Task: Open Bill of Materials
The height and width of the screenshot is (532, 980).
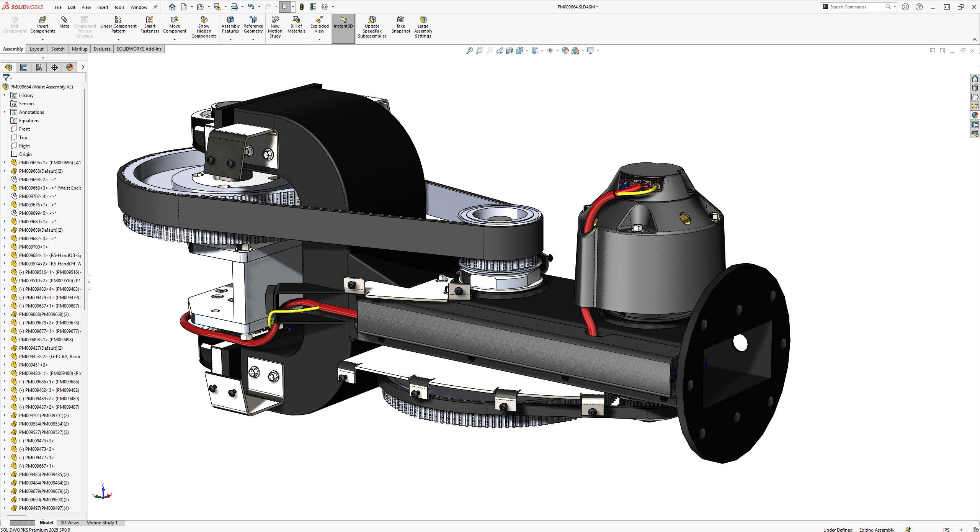Action: (296, 25)
